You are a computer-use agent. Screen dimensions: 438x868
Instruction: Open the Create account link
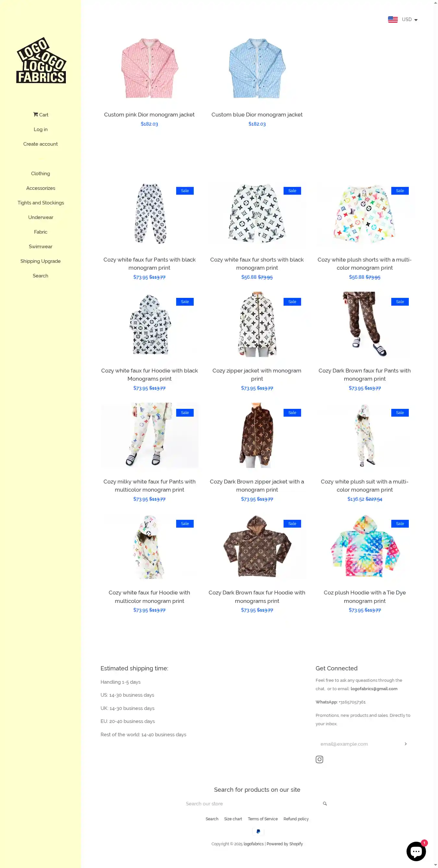click(41, 144)
